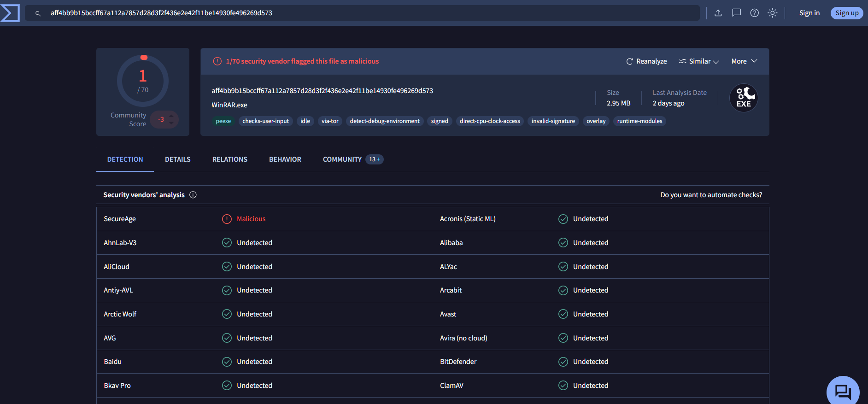Click the EXE file type icon
Image resolution: width=868 pixels, height=404 pixels.
coord(743,98)
